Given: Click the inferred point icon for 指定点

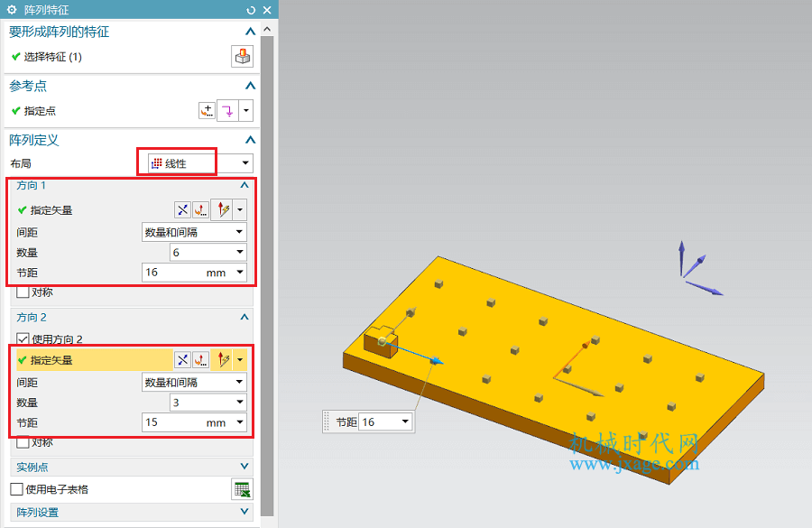Looking at the screenshot, I should 227,110.
